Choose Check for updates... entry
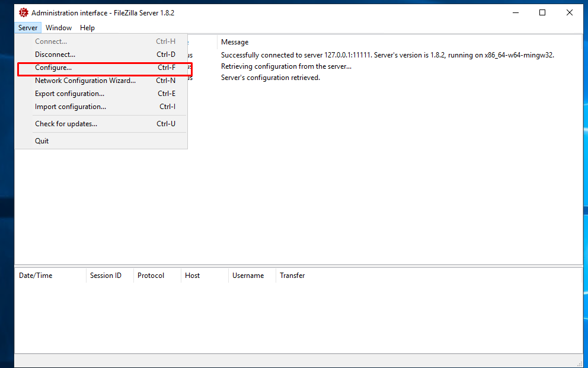 point(101,124)
